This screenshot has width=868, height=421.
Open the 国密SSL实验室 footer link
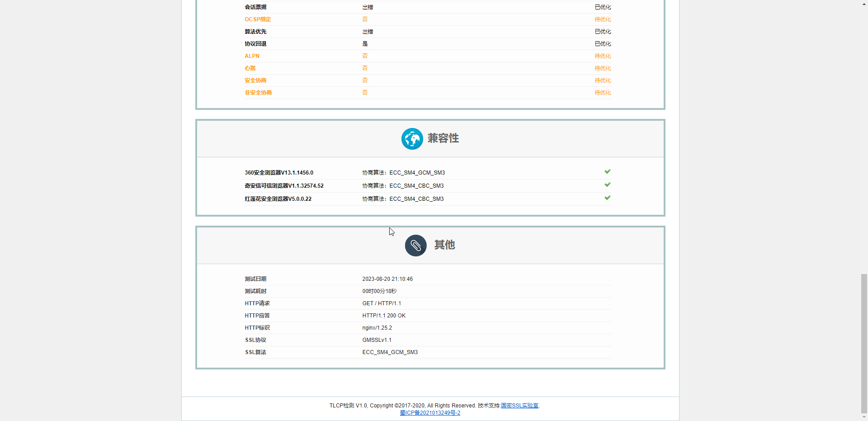(519, 406)
